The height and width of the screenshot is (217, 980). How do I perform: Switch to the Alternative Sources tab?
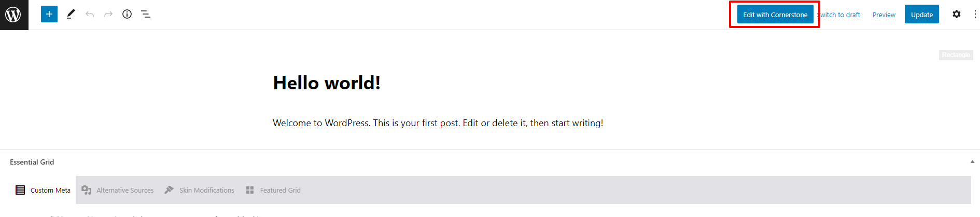[x=118, y=190]
